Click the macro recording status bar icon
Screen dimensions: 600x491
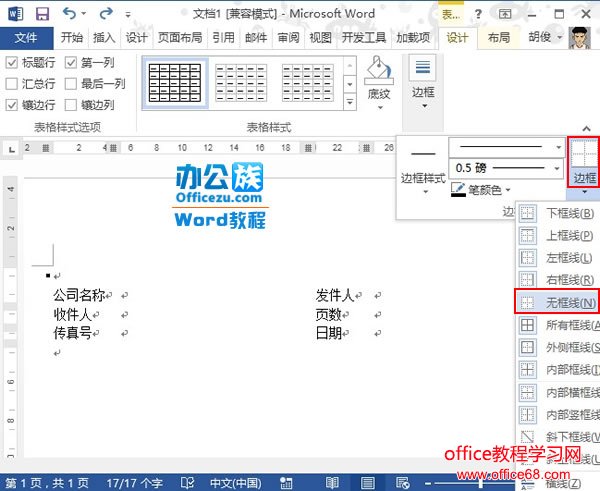(x=286, y=483)
